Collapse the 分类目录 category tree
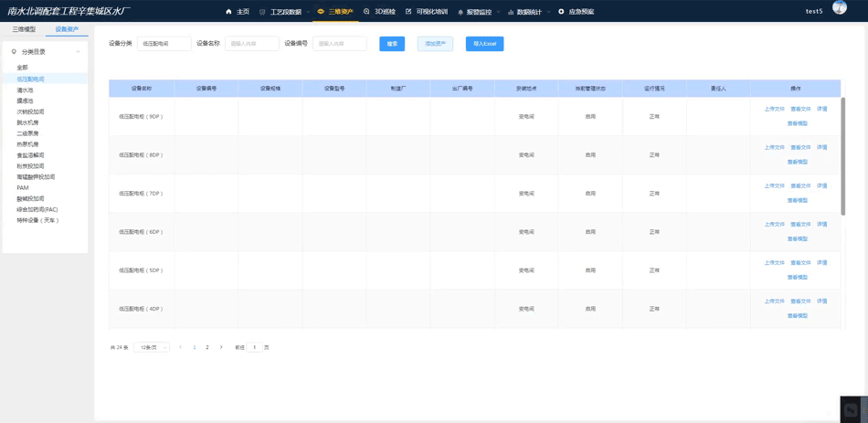The width and height of the screenshot is (868, 423). (x=78, y=52)
